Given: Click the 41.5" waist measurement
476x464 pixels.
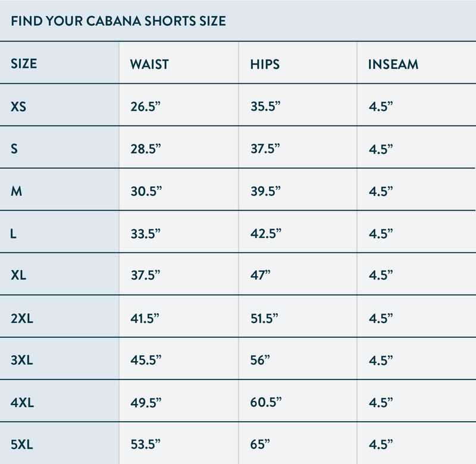Looking at the screenshot, I should coord(146,318).
